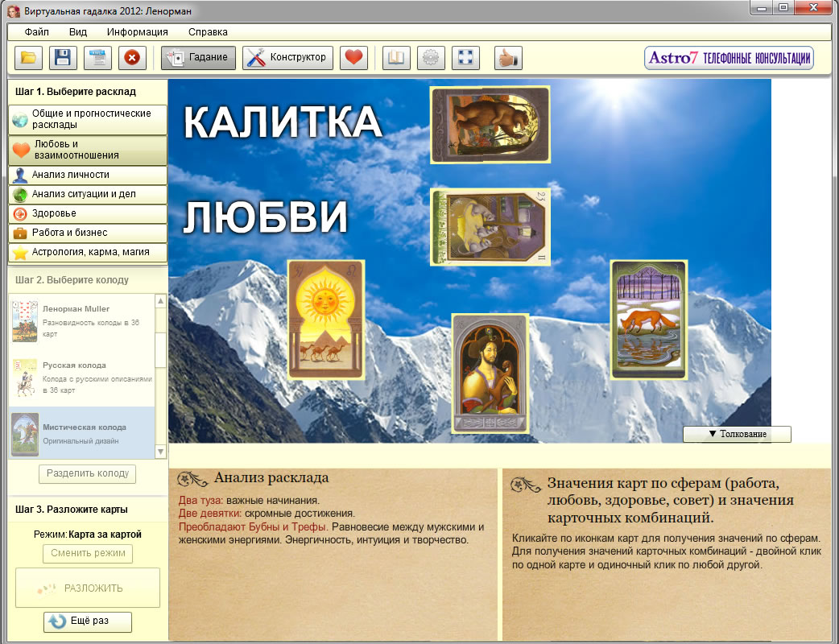Click the print page icon in the toolbar
This screenshot has width=839, height=644.
pos(98,58)
